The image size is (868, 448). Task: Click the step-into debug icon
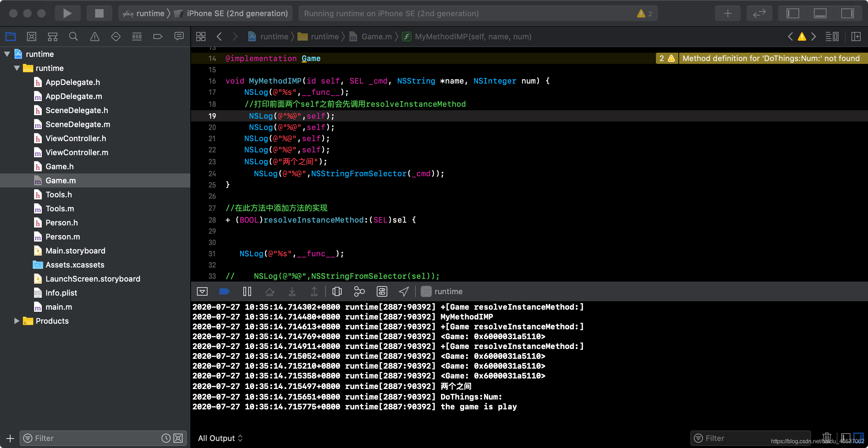click(x=291, y=292)
